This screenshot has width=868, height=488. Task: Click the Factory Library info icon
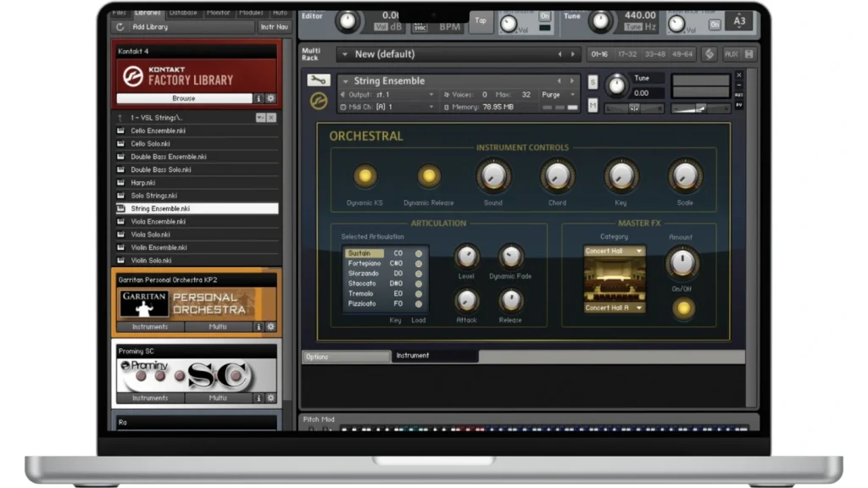pos(259,98)
